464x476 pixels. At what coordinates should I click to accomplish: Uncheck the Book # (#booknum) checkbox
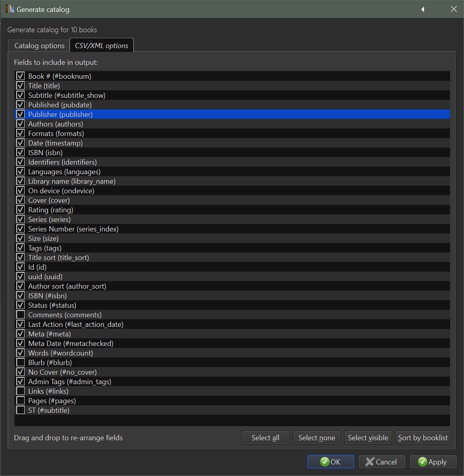[x=20, y=76]
